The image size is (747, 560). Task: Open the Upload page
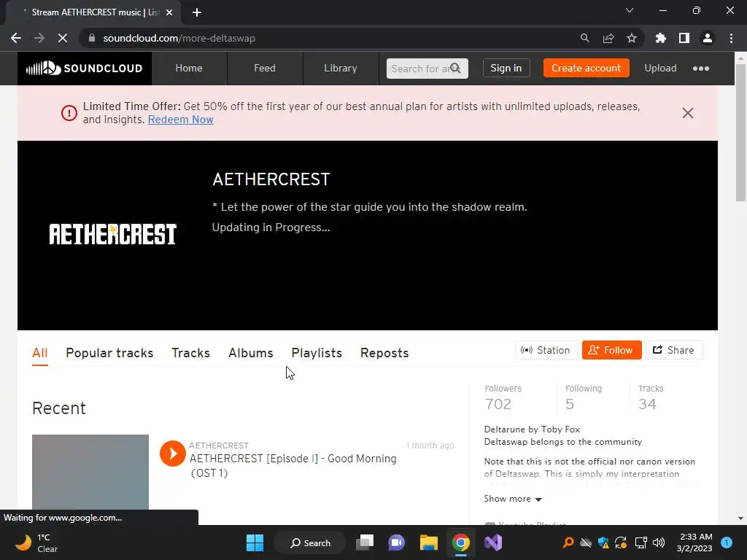[660, 68]
